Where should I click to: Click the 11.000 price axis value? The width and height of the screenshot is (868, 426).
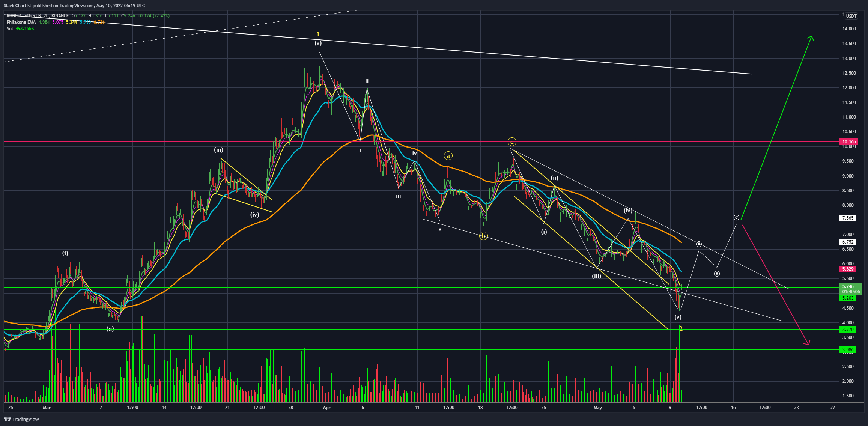[849, 117]
